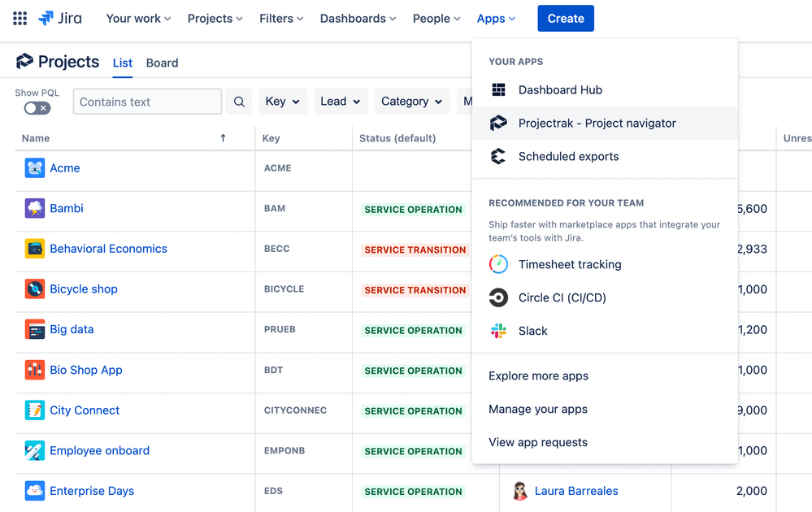This screenshot has height=512, width=812.
Task: Open the Bambi project link
Action: 67,208
